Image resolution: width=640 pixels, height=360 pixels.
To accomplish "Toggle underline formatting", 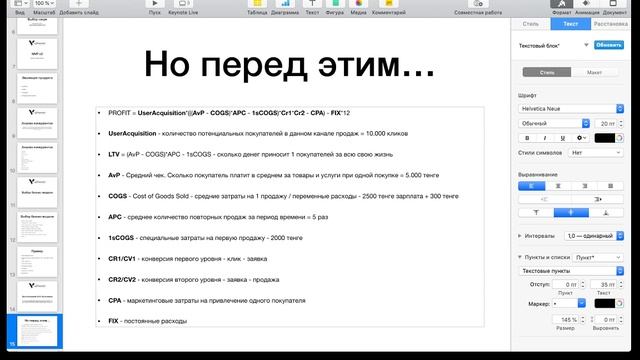I will (563, 138).
